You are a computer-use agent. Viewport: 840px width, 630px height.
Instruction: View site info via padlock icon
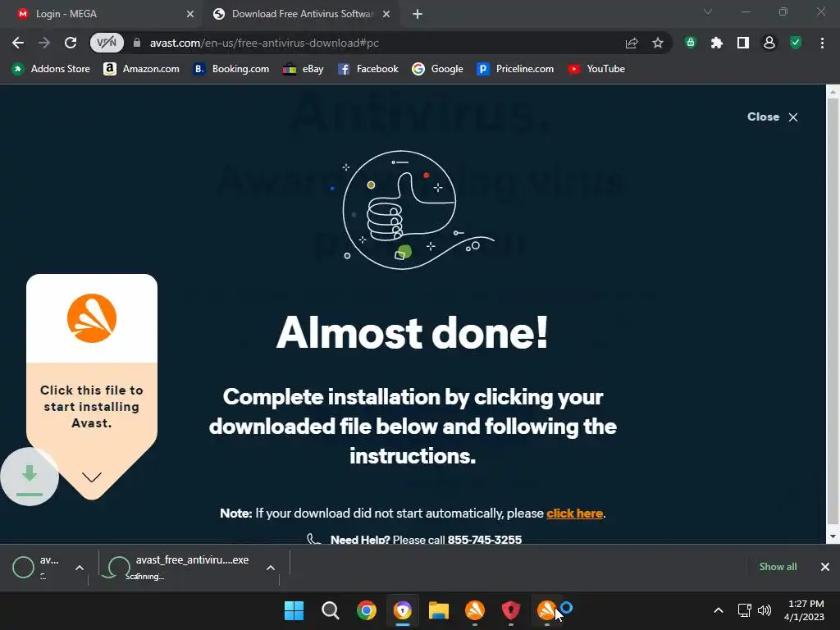[x=137, y=43]
